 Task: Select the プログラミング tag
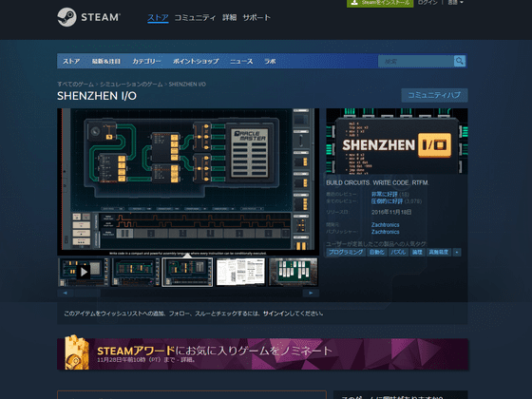346,252
